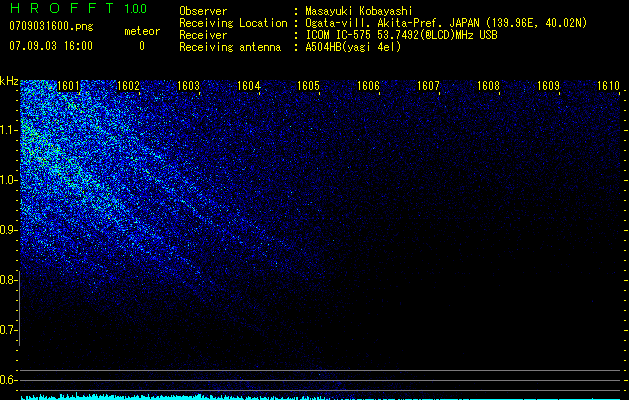Click the 0.8 kHz frequency axis label
Viewport: 629px width, 400px height.
pyautogui.click(x=8, y=280)
